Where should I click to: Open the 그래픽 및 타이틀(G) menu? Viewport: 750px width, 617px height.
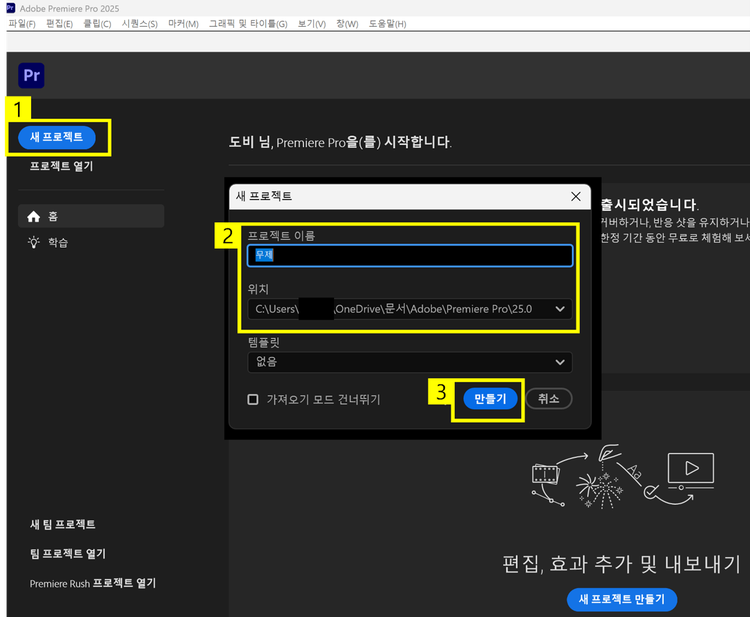tap(248, 24)
